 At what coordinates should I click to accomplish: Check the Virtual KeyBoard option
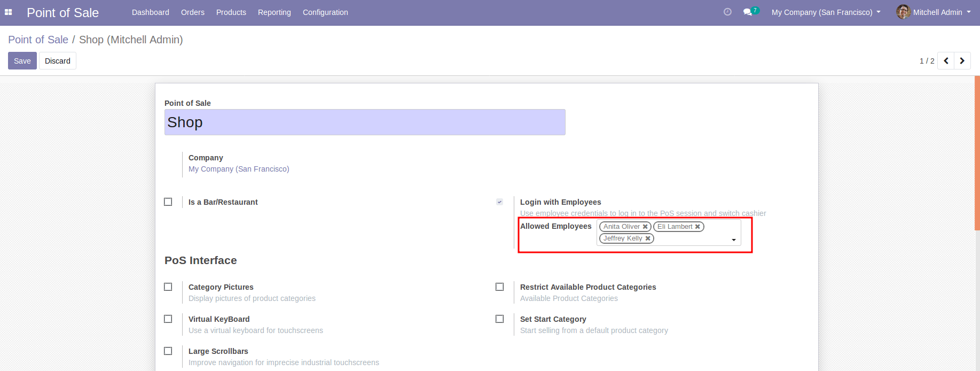168,319
